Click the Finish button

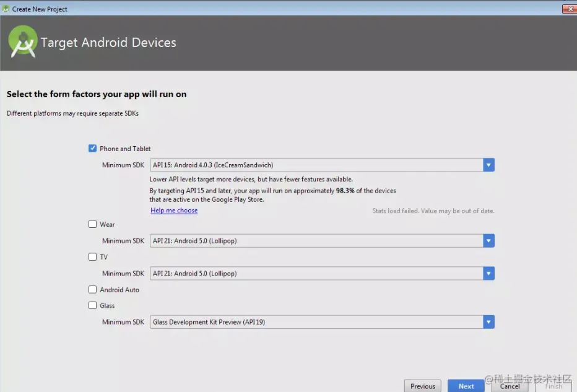[553, 386]
